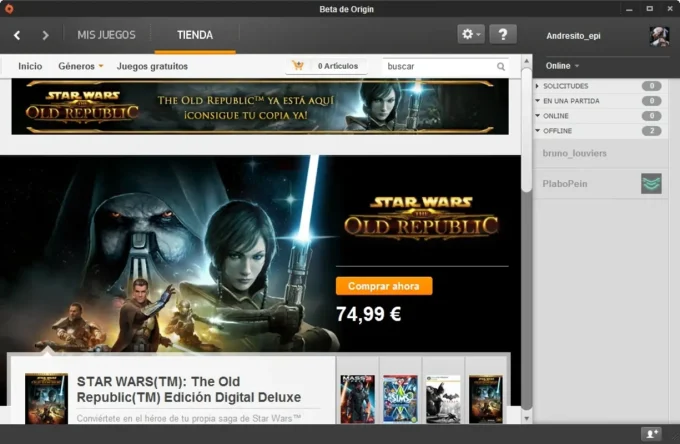Open the settings gear dropdown
The width and height of the screenshot is (680, 444).
click(470, 34)
